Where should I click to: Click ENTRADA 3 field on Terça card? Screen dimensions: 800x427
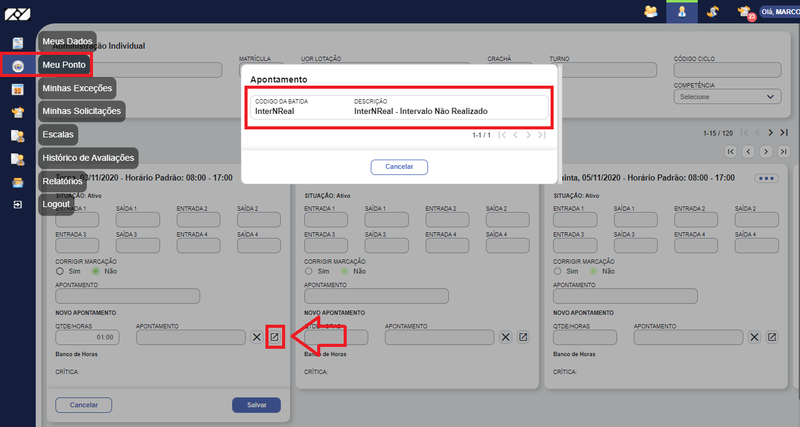(x=77, y=245)
